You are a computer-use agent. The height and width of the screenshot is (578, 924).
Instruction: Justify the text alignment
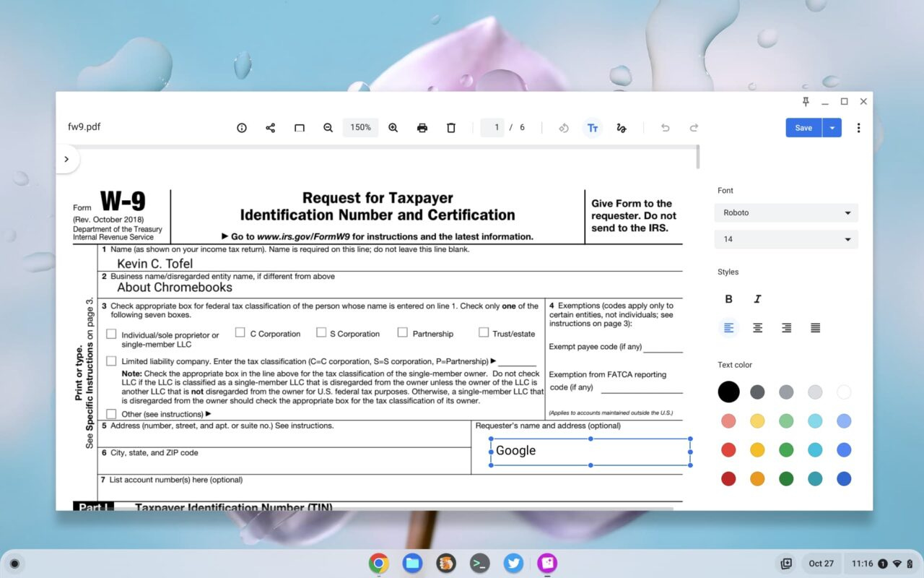[815, 328]
